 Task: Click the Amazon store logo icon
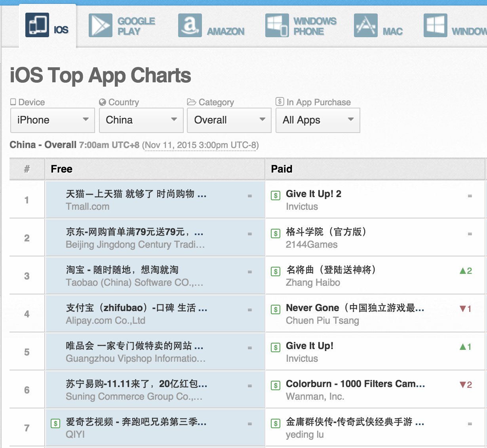pos(190,25)
